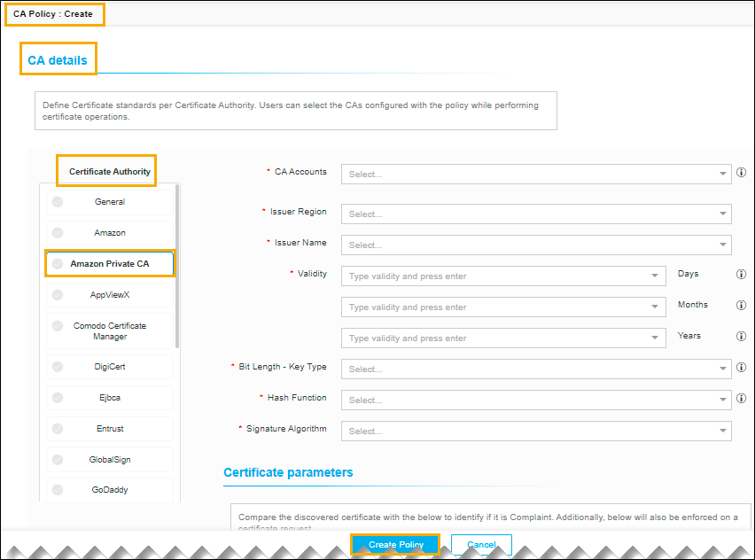Toggle the DigiCert check circle

click(58, 367)
